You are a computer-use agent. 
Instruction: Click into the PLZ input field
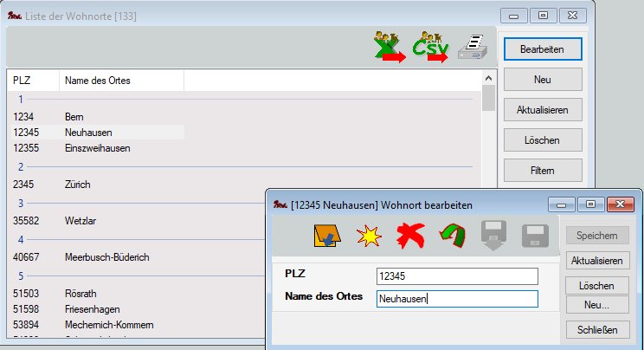click(x=456, y=276)
